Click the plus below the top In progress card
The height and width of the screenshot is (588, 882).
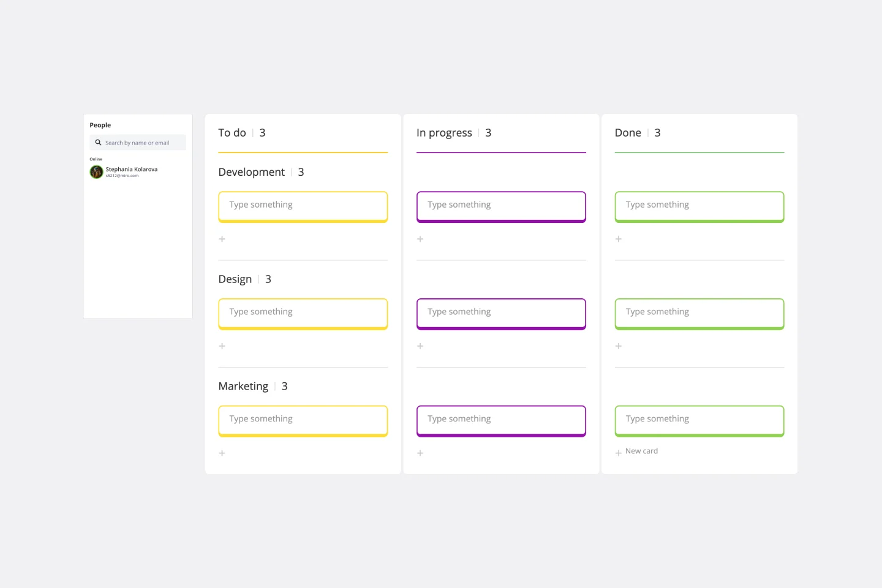pyautogui.click(x=420, y=239)
